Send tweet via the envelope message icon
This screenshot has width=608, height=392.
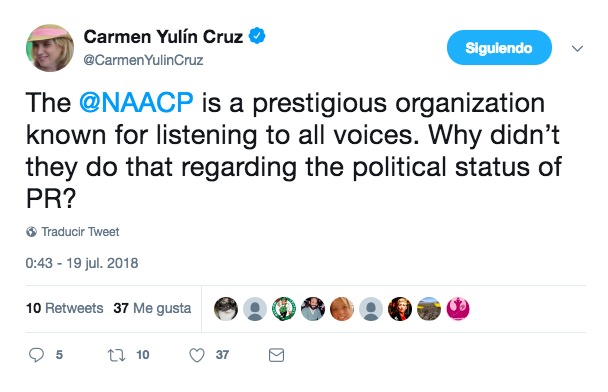tap(276, 355)
